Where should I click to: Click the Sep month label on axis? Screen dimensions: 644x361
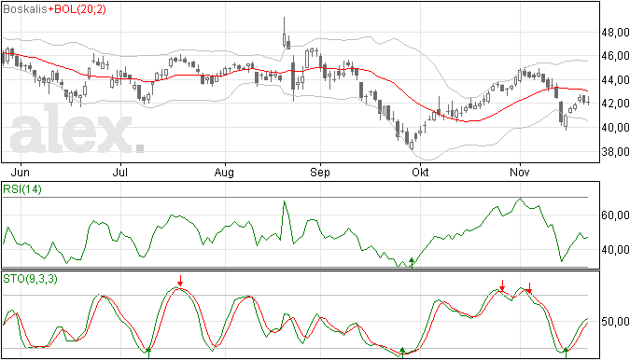320,172
